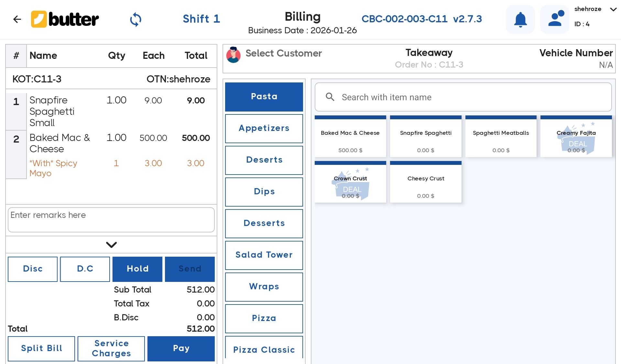Open the notifications bell

[520, 19]
